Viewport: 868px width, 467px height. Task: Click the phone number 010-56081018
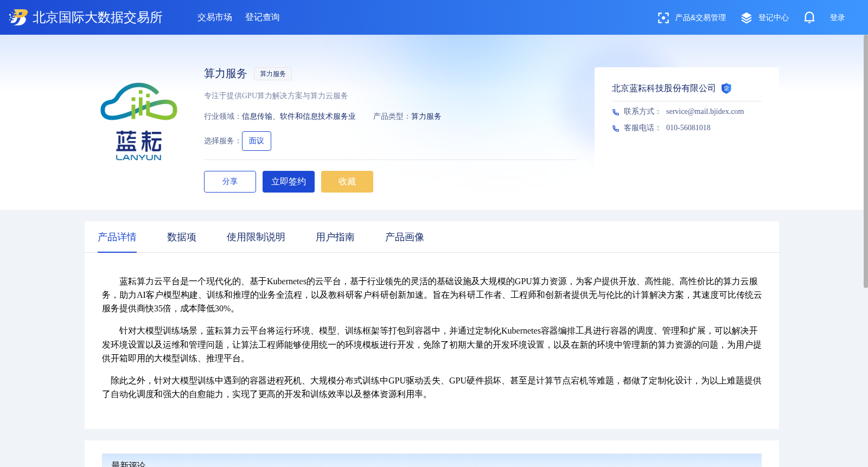(x=688, y=127)
